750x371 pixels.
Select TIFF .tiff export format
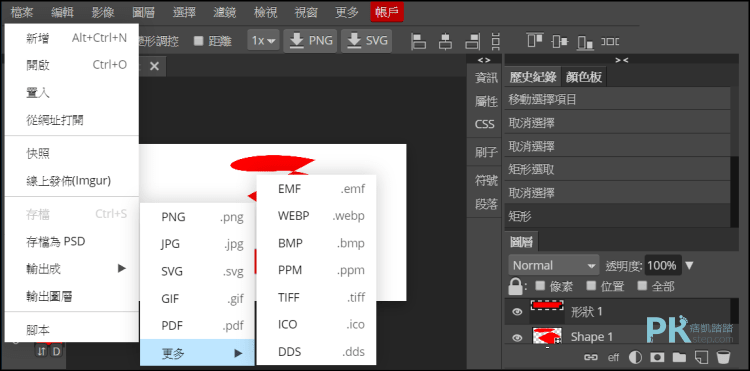click(316, 297)
